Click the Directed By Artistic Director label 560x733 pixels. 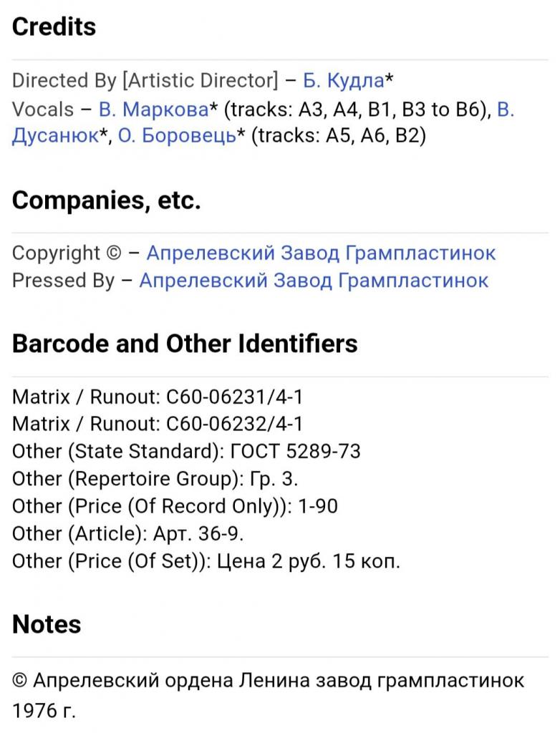tap(145, 80)
